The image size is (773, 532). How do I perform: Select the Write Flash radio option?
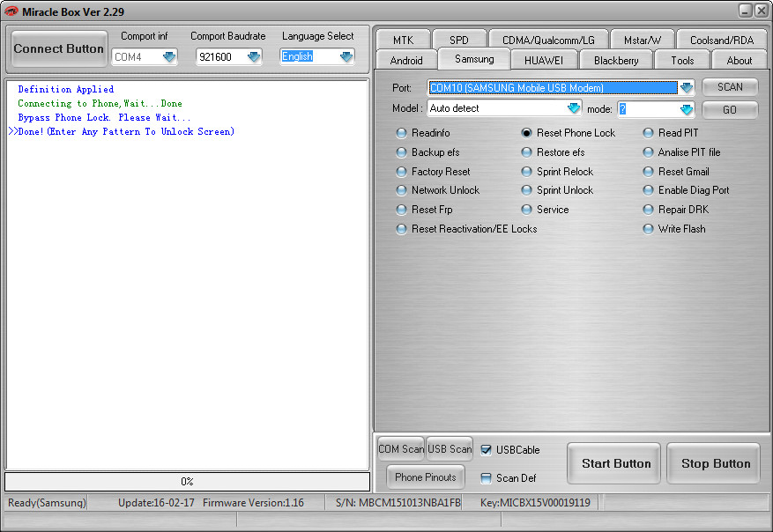648,228
